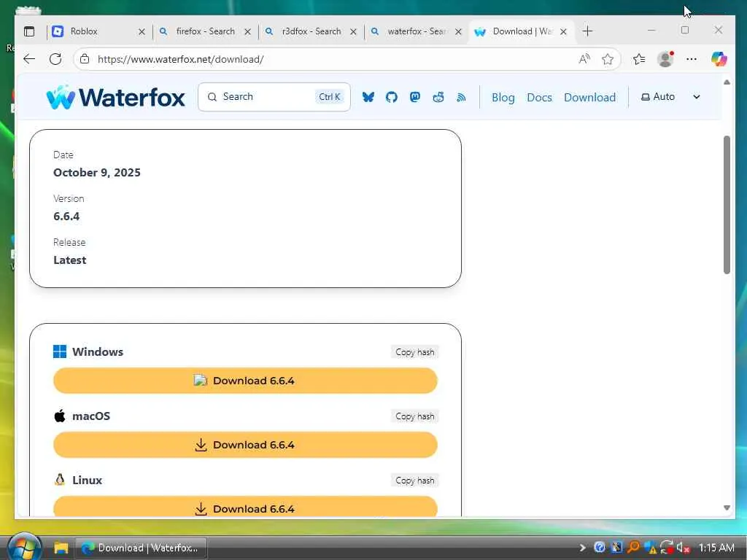Click the scrollbar up arrow

727,82
